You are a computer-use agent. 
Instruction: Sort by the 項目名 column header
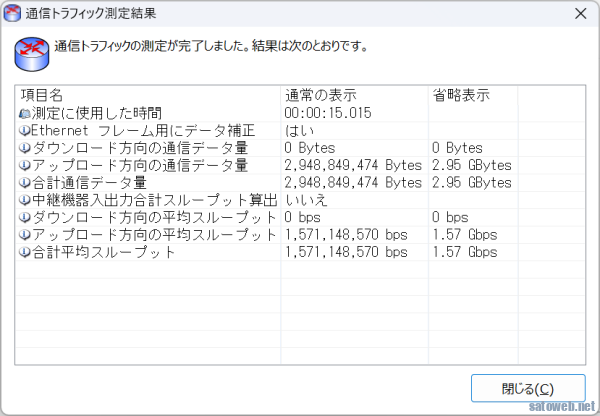149,95
